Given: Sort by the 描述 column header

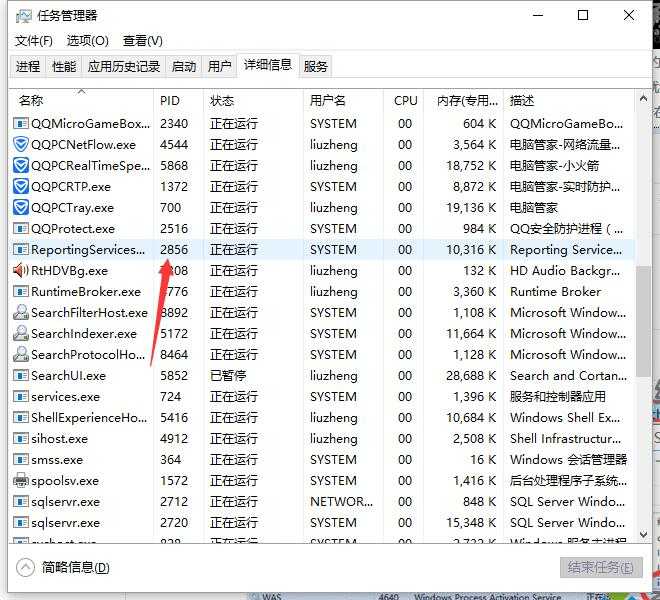Looking at the screenshot, I should (x=568, y=101).
